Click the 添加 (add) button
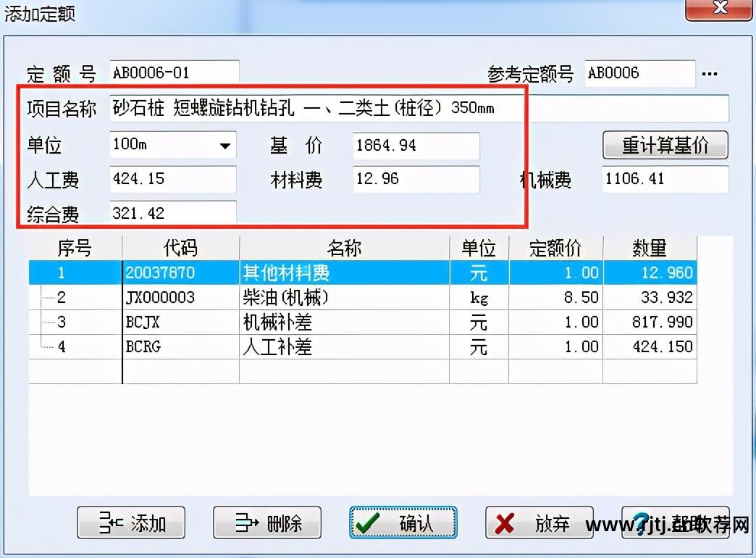Image resolution: width=756 pixels, height=558 pixels. [131, 522]
